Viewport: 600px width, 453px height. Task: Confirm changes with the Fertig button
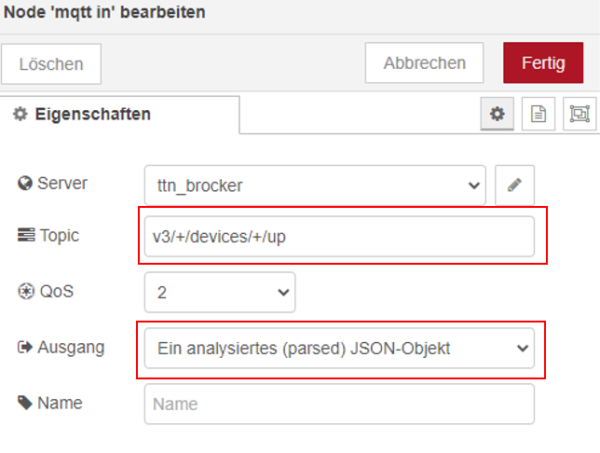click(x=542, y=63)
